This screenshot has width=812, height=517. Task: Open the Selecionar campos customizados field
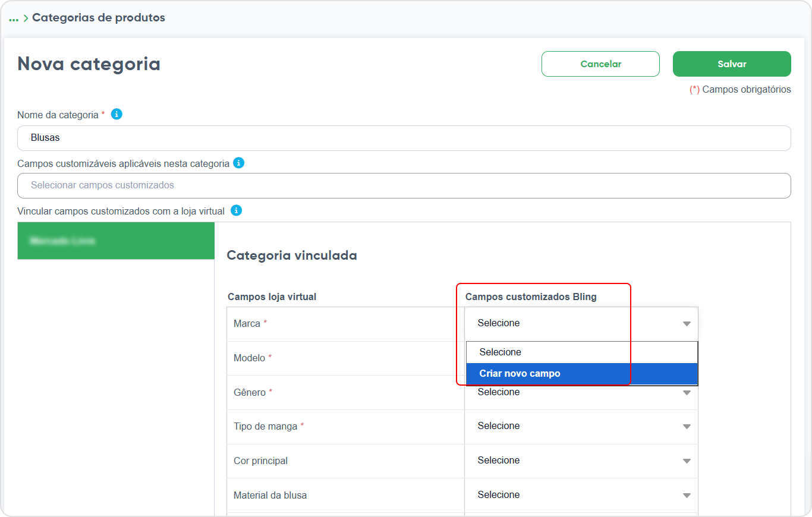coord(404,185)
